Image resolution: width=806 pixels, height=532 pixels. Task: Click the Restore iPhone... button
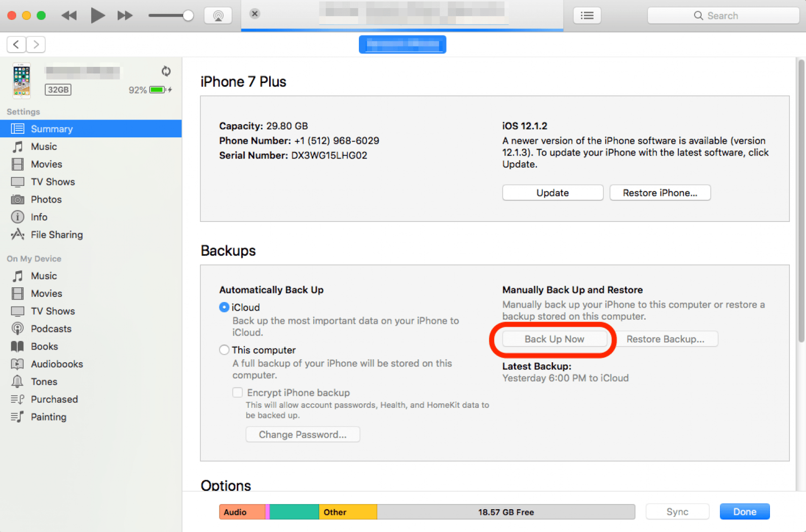point(660,193)
